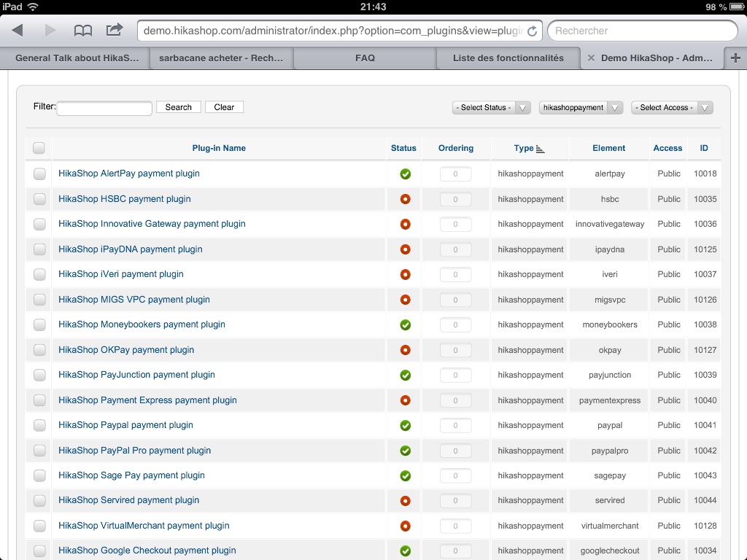Click the Rechercher search field
The image size is (747, 560).
[643, 31]
